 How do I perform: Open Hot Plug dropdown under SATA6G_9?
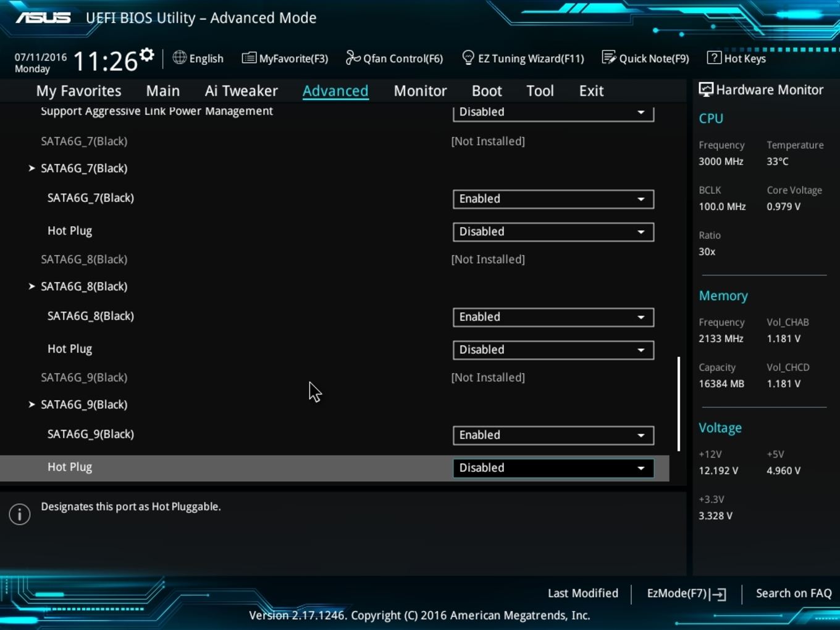553,468
